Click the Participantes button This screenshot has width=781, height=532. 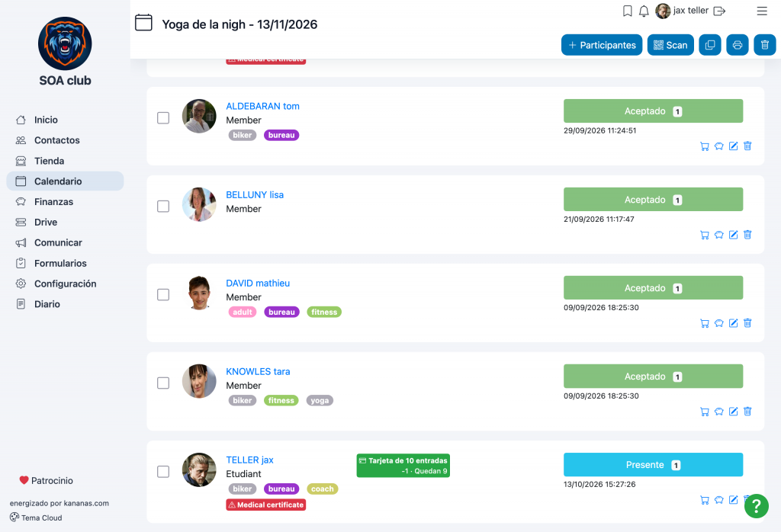pos(602,45)
